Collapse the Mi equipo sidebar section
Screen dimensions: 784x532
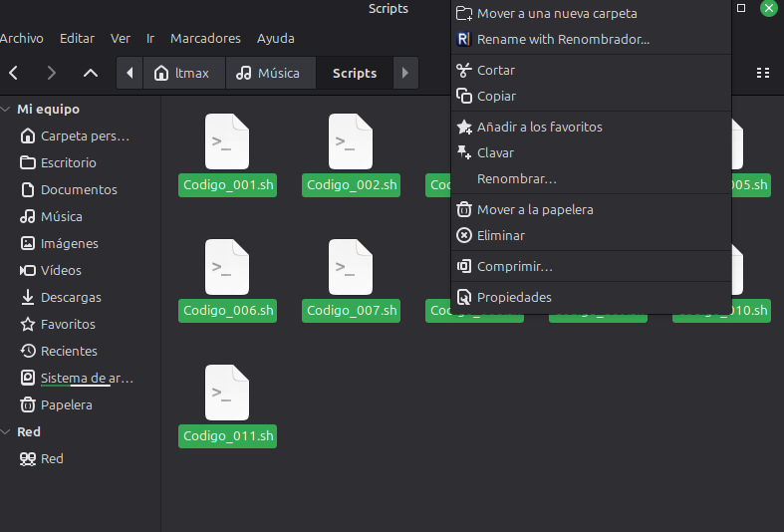point(6,109)
